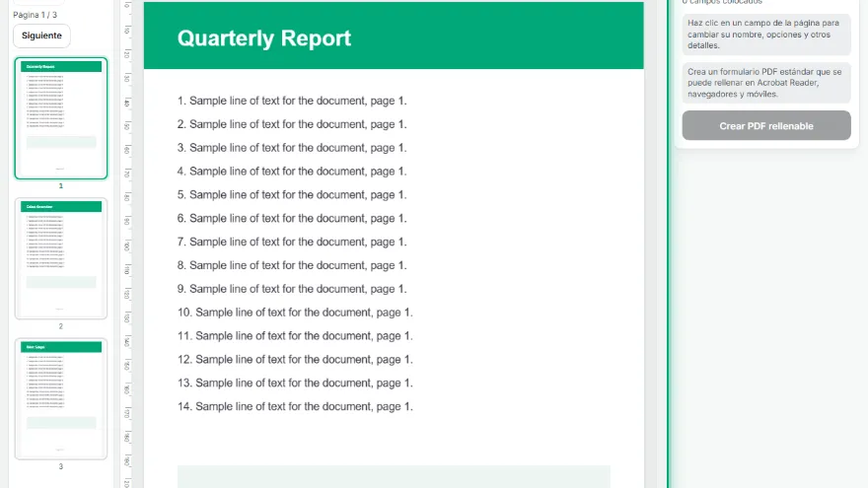Click sample text line number 7
868x488 pixels.
(292, 242)
